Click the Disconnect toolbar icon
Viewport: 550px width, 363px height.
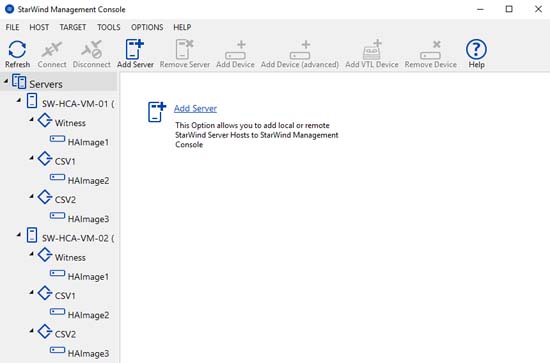[x=92, y=49]
